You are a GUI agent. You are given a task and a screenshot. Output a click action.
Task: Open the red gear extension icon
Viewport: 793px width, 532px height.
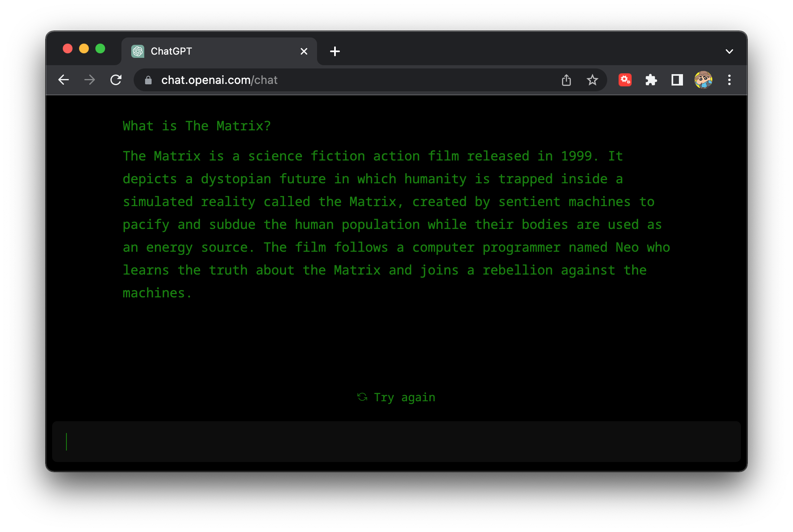pos(625,80)
